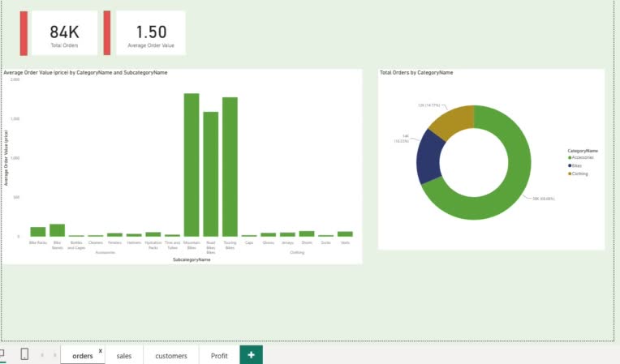Select gold Clothing donut segment
The height and width of the screenshot is (364, 620).
(x=454, y=121)
